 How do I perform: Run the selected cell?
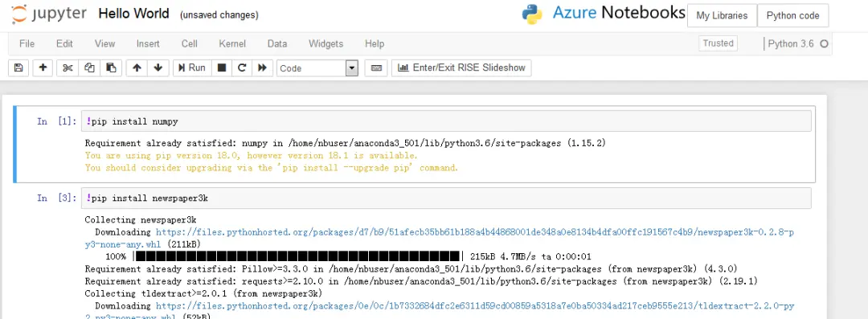191,68
